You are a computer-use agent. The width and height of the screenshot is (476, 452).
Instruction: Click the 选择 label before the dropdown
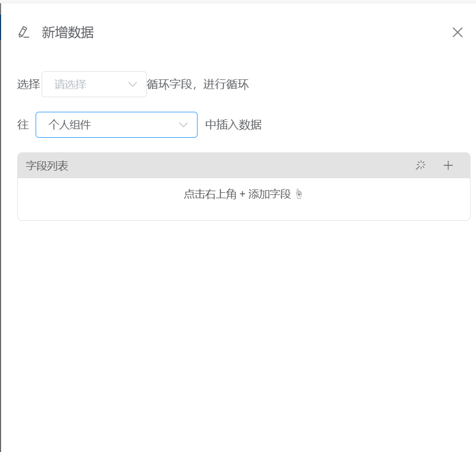click(x=29, y=84)
